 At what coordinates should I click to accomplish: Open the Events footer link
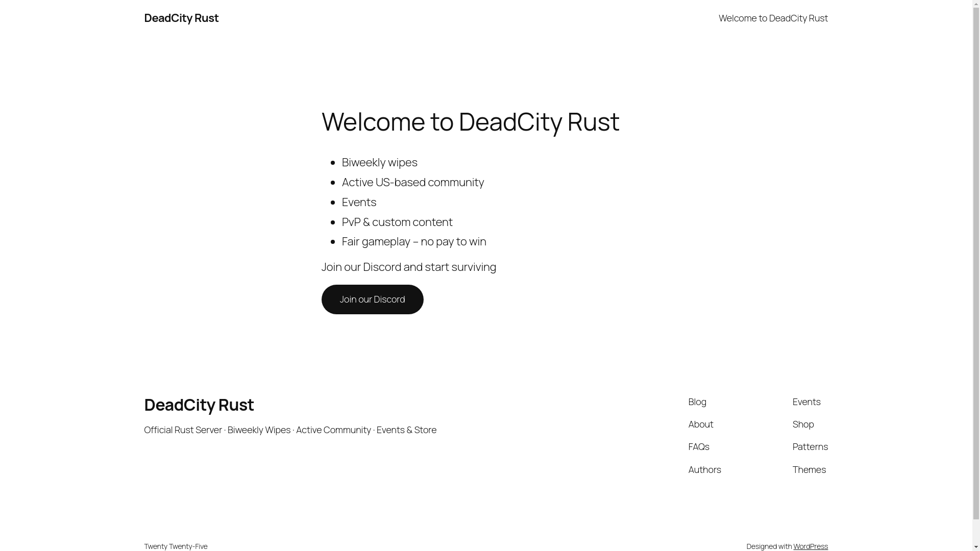tap(806, 402)
